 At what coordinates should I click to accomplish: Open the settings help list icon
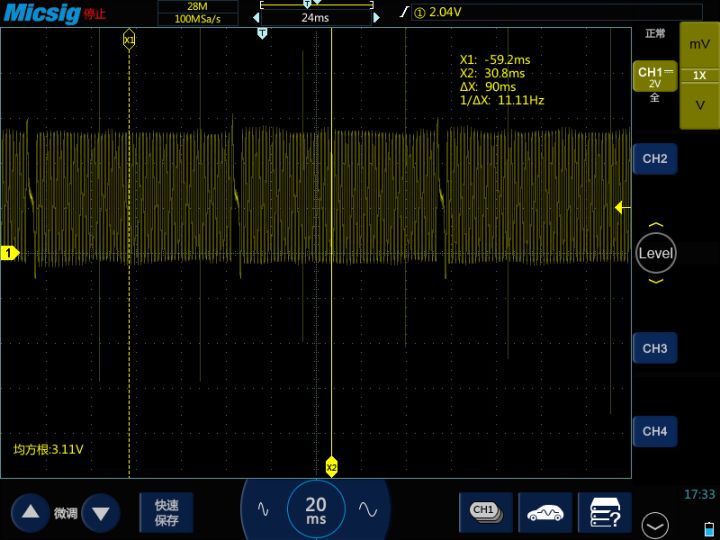pos(606,512)
